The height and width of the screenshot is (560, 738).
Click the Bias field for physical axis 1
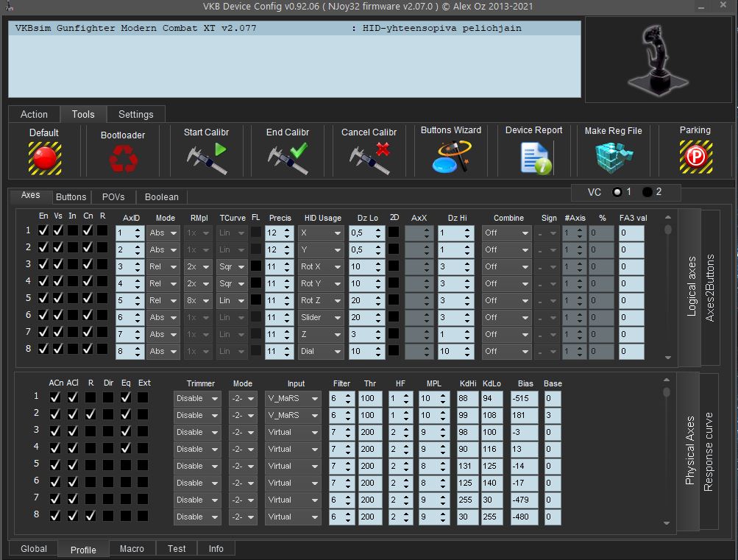point(524,398)
